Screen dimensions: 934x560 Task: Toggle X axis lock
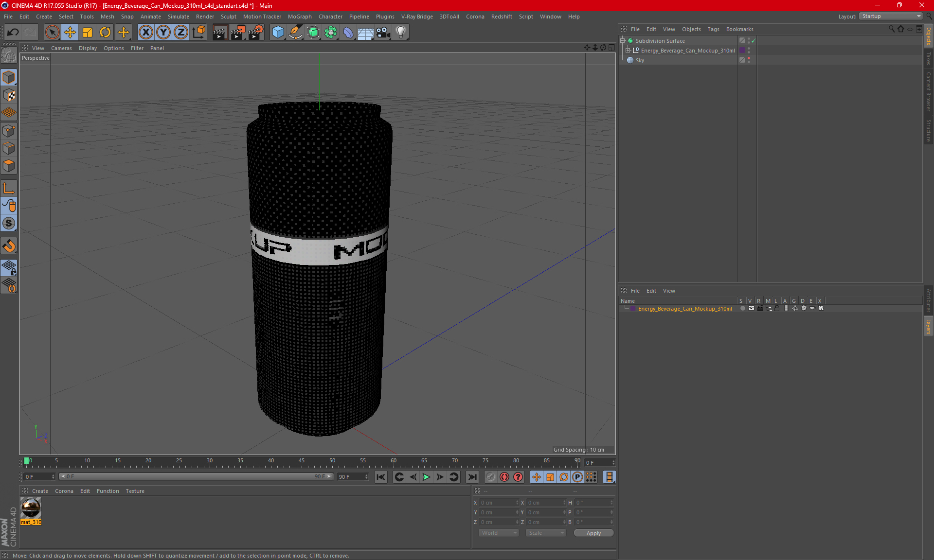pos(145,33)
